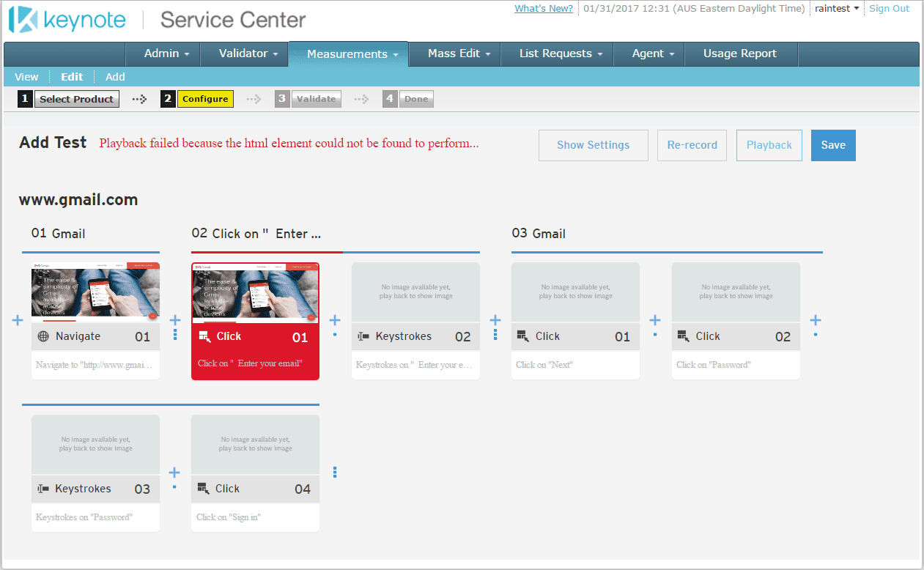The image size is (924, 570).
Task: Select the "01 Gmail" group header
Action: click(58, 234)
